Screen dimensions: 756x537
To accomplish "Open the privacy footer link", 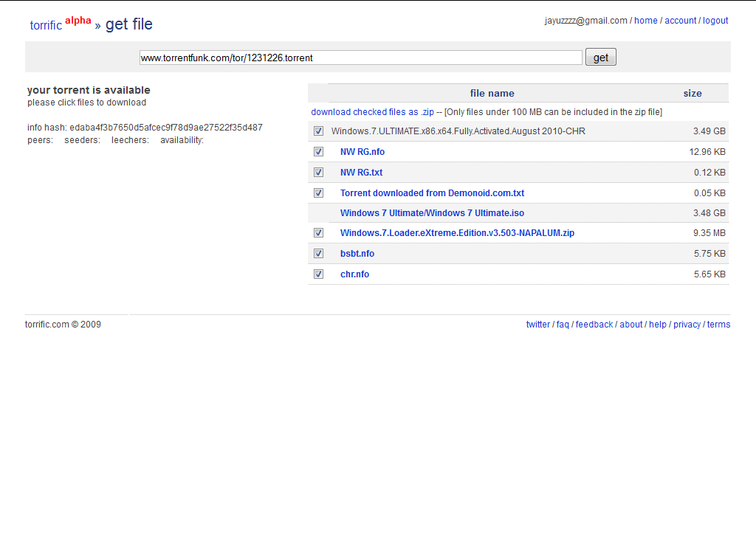I will click(687, 325).
